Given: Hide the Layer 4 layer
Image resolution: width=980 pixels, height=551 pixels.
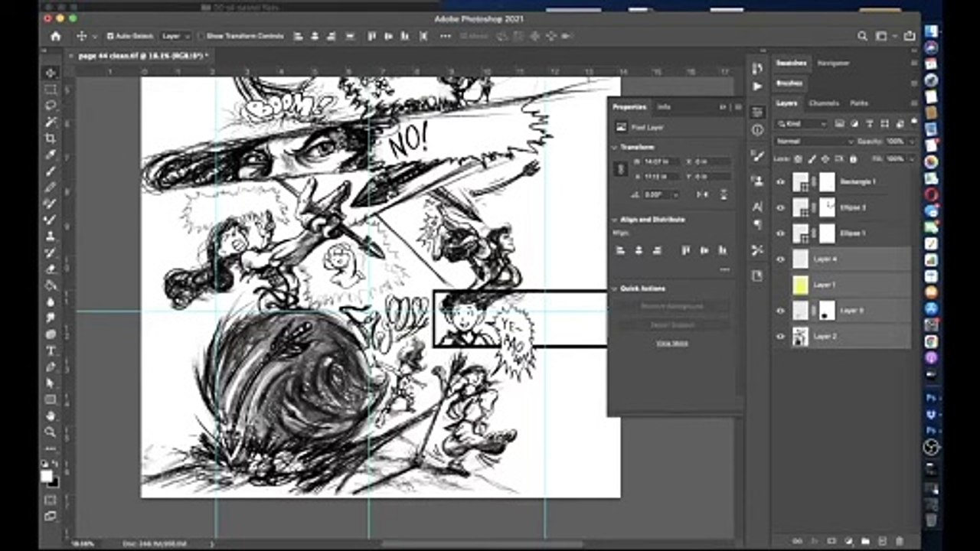Looking at the screenshot, I should [x=780, y=259].
